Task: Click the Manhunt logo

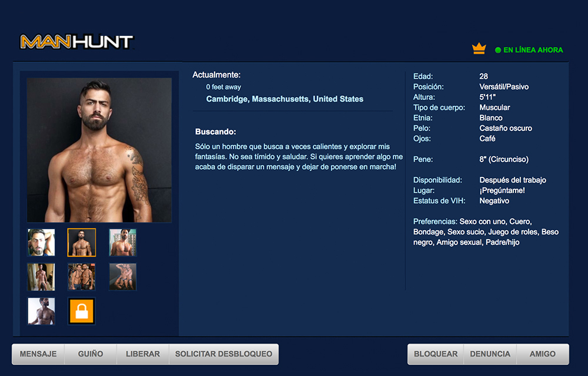Action: 76,42
